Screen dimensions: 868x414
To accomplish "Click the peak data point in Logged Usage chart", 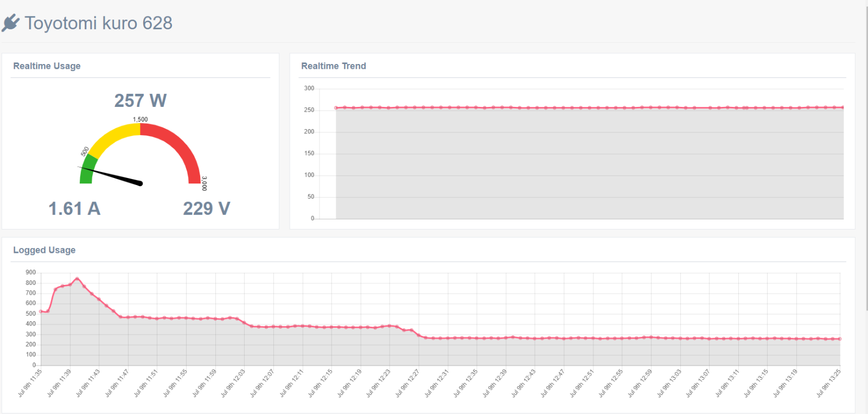I will [x=77, y=279].
